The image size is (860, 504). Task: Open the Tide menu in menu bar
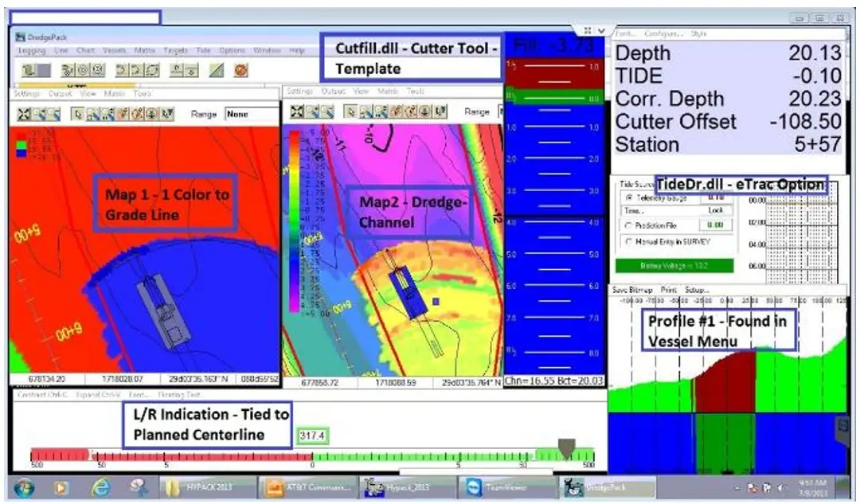point(203,50)
